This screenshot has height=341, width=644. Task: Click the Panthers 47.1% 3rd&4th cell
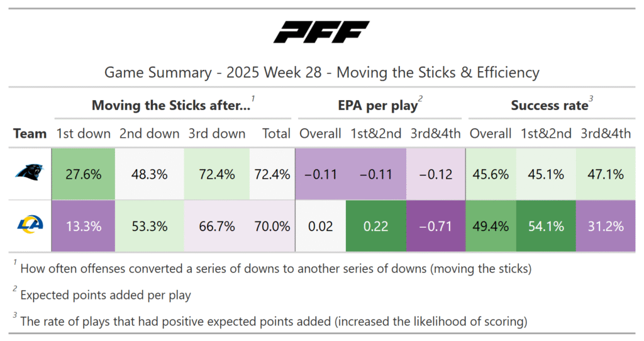604,174
